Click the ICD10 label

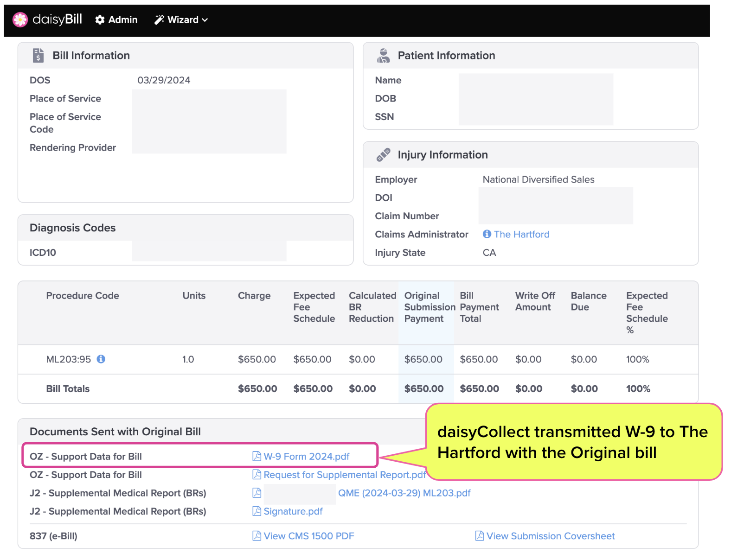click(x=43, y=253)
